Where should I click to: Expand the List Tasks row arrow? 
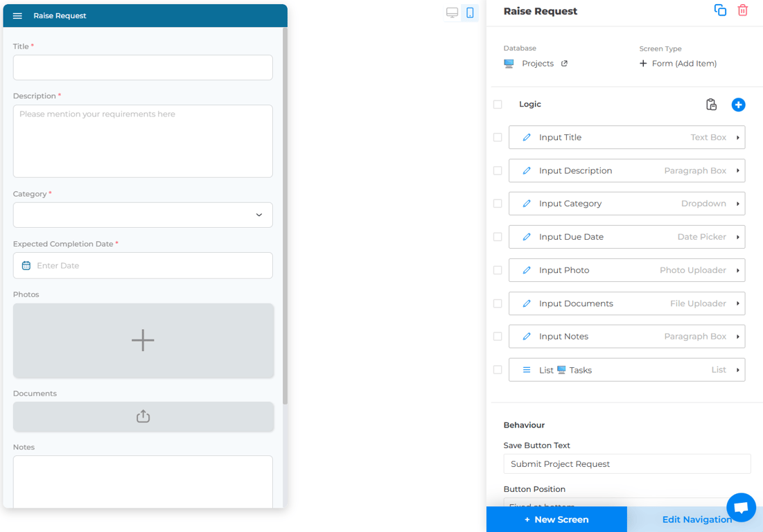click(737, 370)
